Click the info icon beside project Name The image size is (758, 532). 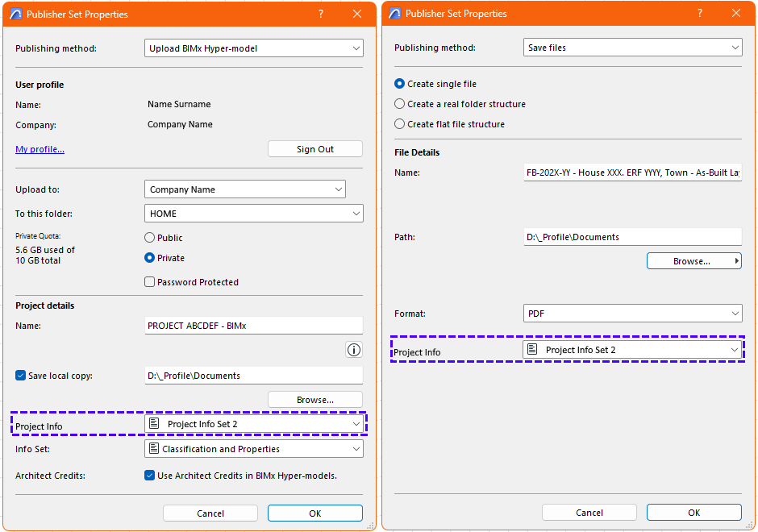point(353,350)
